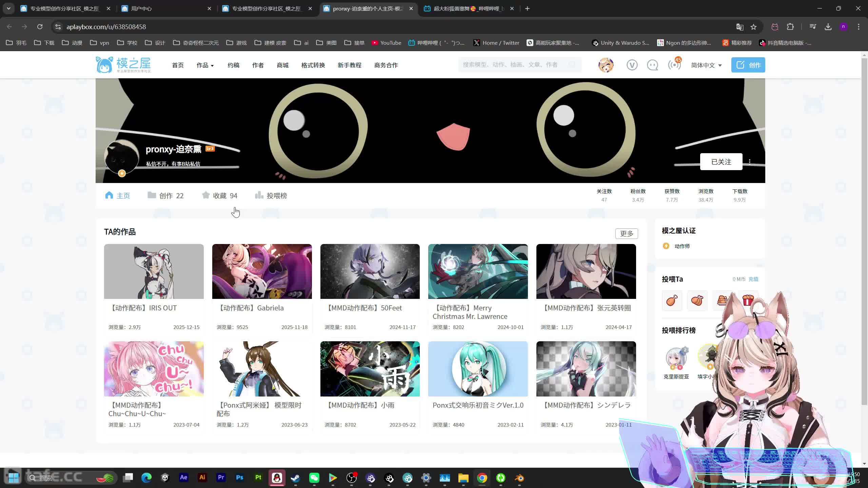Viewport: 868px width, 488px height.
Task: Open 小雨 work thumbnail
Action: pos(370,369)
